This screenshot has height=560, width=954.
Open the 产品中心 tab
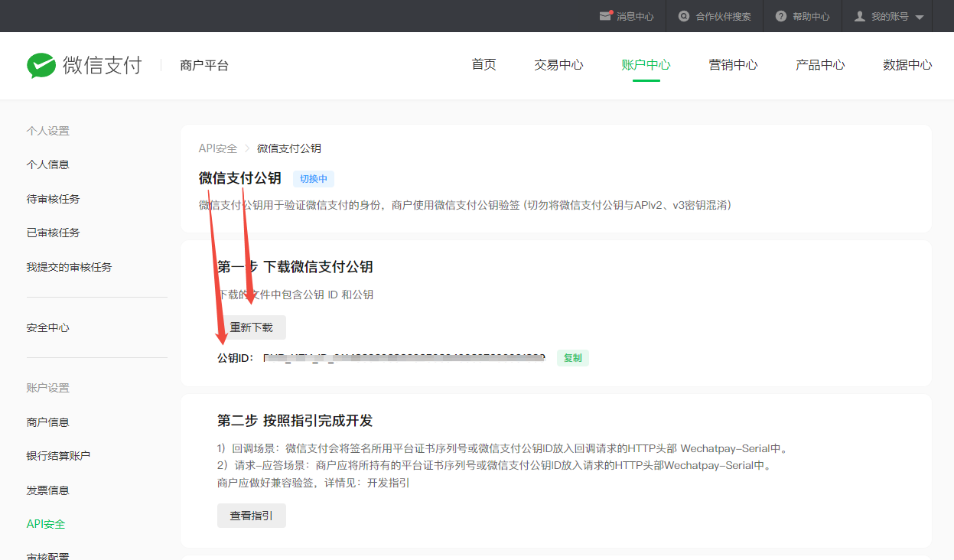[820, 65]
